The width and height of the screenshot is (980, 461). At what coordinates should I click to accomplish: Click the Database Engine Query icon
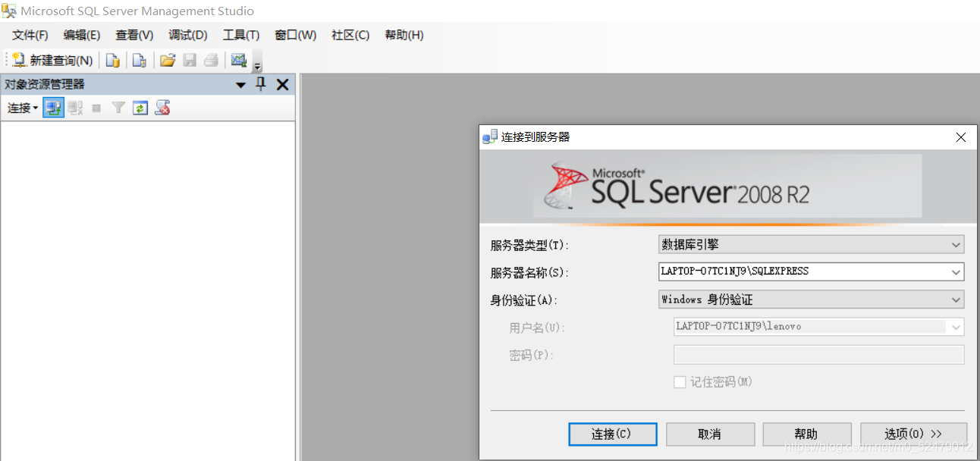[x=112, y=61]
